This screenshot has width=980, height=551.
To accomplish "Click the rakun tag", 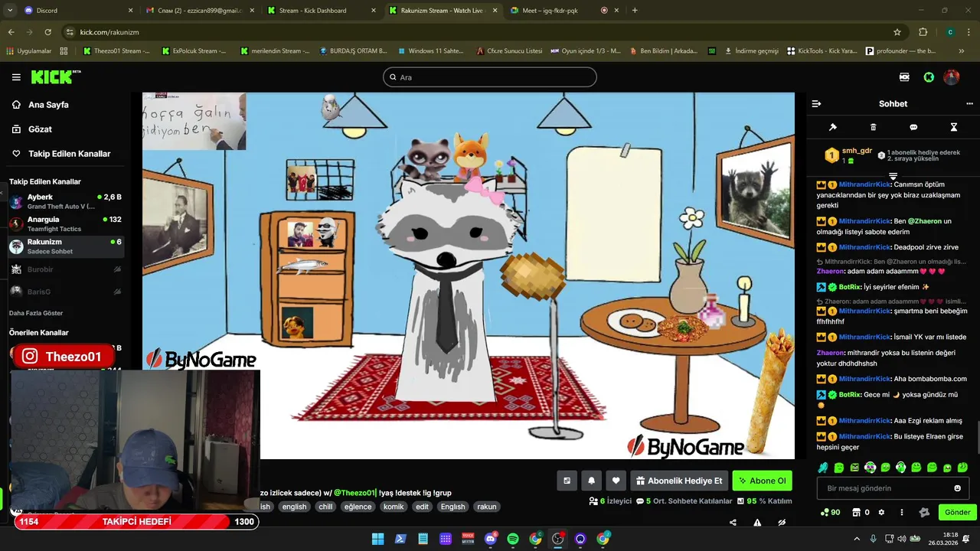I will click(x=487, y=507).
